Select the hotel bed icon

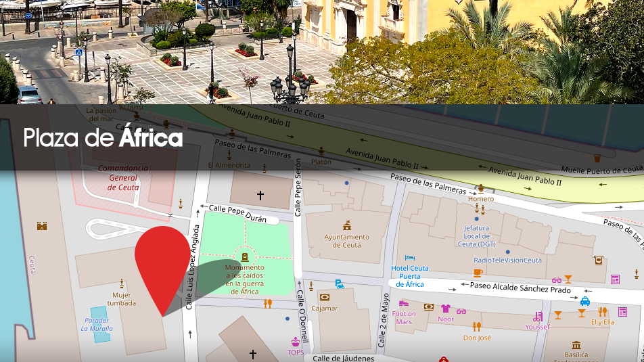point(410,258)
